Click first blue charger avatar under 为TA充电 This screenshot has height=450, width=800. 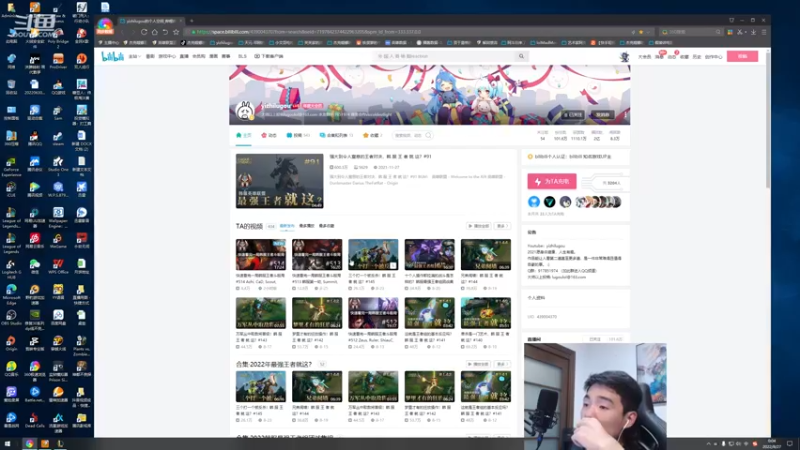(534, 202)
